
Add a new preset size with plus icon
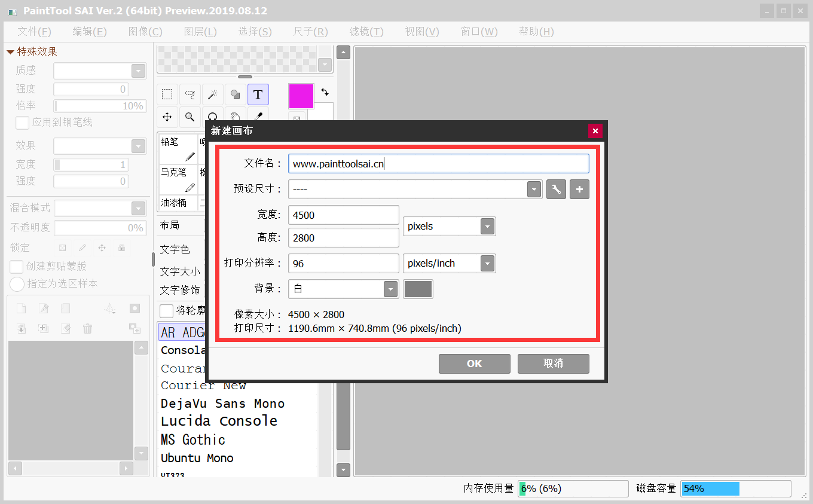(x=579, y=190)
